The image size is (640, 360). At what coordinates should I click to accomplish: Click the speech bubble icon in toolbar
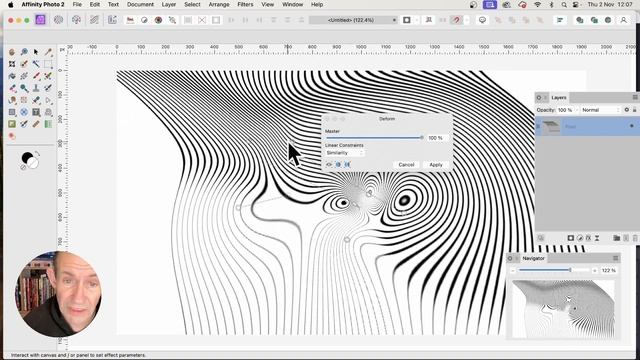[x=482, y=20]
